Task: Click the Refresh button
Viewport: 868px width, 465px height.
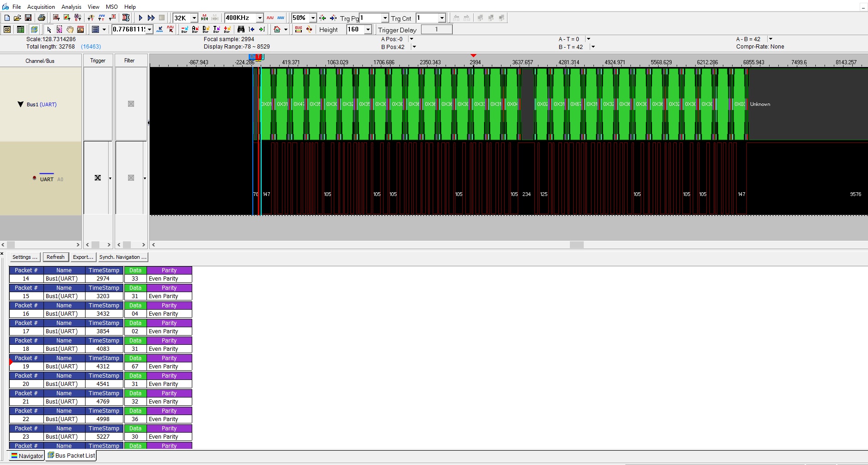Action: 55,257
